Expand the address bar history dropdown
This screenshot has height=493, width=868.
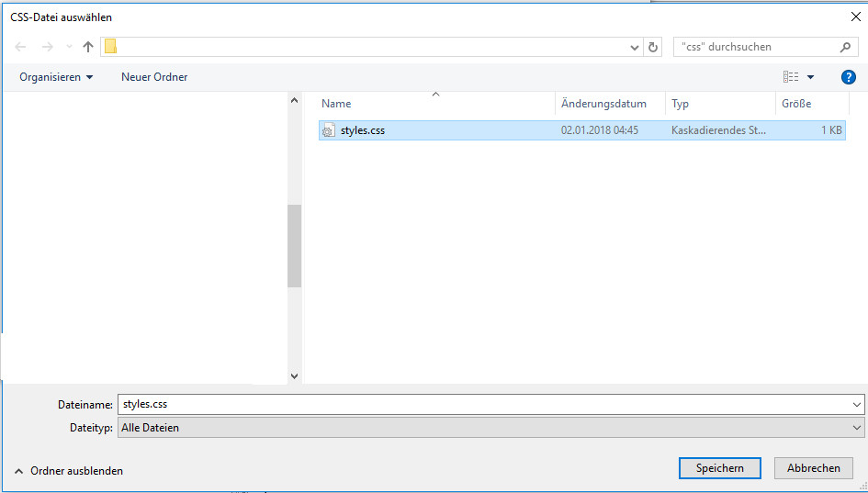[635, 48]
